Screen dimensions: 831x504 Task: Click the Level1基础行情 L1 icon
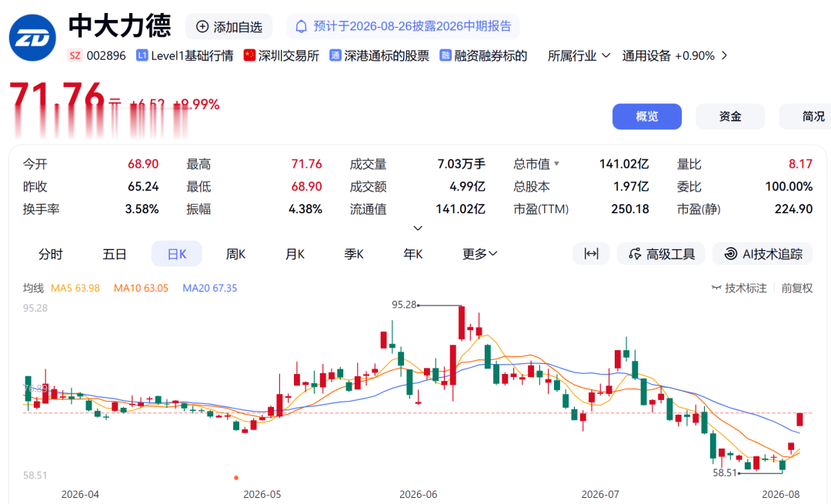click(x=142, y=55)
